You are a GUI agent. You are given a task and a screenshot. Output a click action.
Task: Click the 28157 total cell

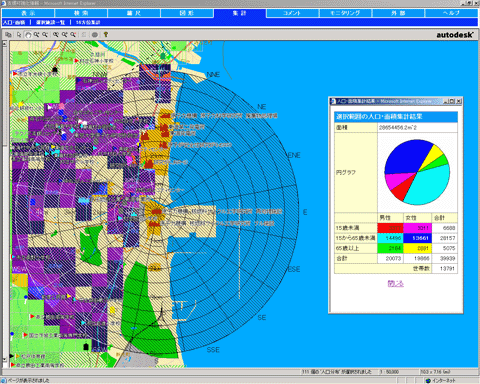coord(445,238)
